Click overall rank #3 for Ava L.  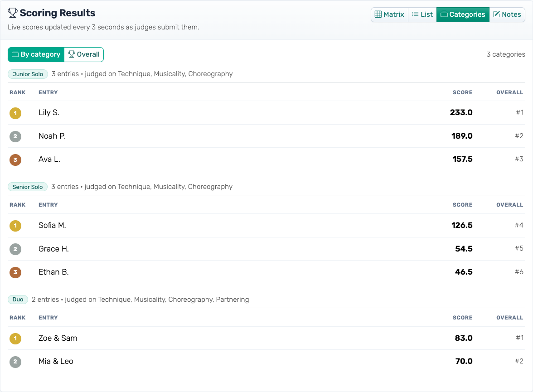click(518, 159)
